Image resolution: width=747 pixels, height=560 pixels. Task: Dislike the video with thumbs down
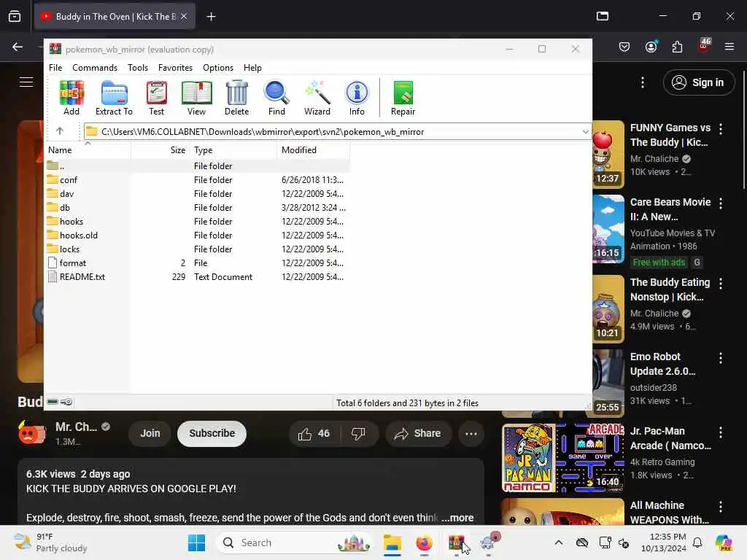click(x=358, y=433)
